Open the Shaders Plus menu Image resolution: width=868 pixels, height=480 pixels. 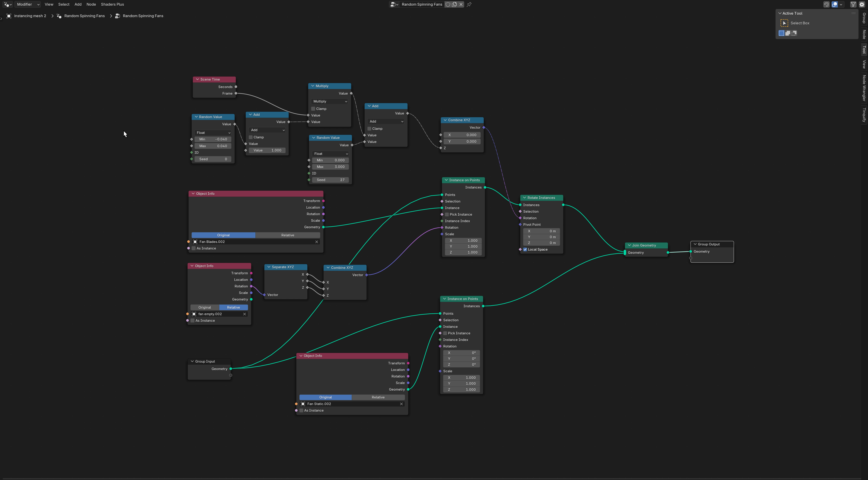112,4
